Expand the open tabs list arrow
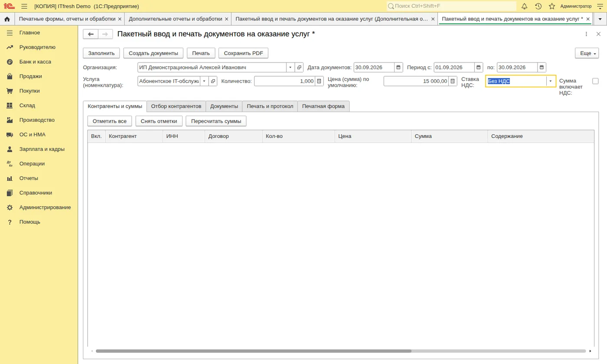Viewport: 607px width, 364px height. point(600,19)
